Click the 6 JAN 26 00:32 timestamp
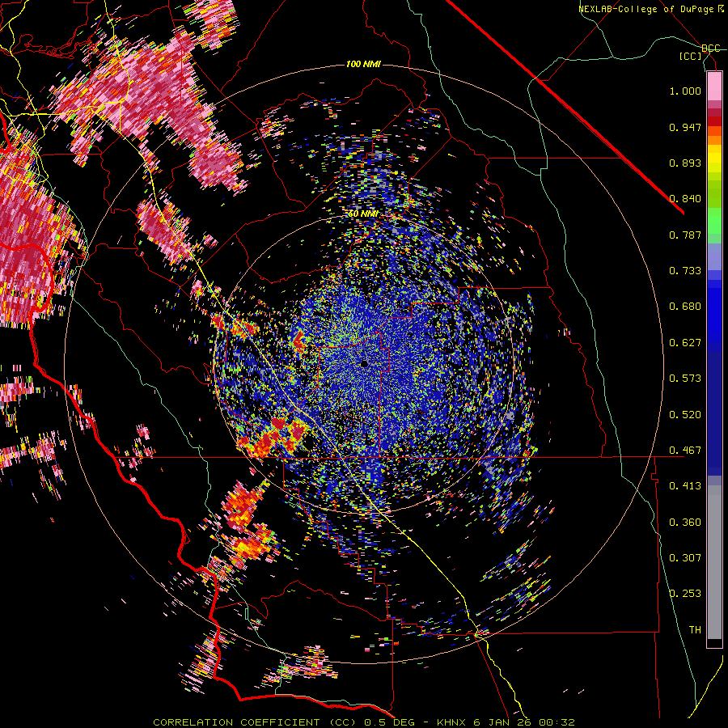728x728 pixels. [x=524, y=722]
